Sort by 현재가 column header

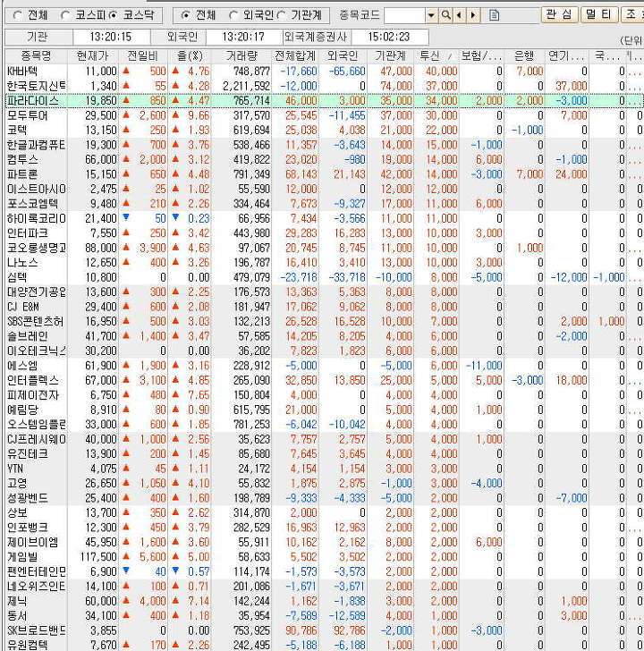click(x=93, y=55)
